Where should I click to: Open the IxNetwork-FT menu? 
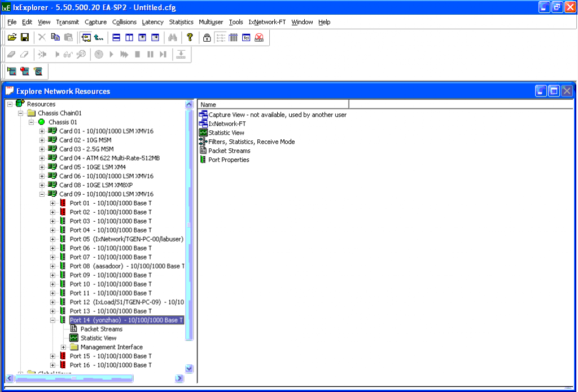point(267,22)
